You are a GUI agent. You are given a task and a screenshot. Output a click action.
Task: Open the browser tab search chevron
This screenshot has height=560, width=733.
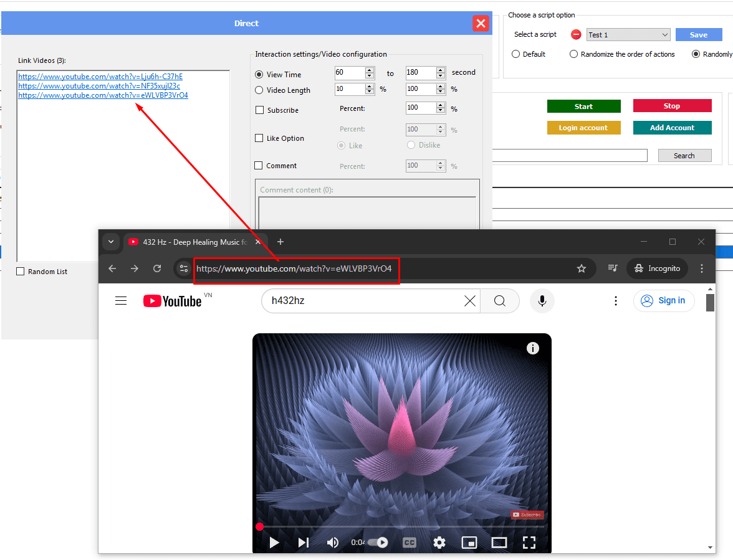pyautogui.click(x=111, y=242)
